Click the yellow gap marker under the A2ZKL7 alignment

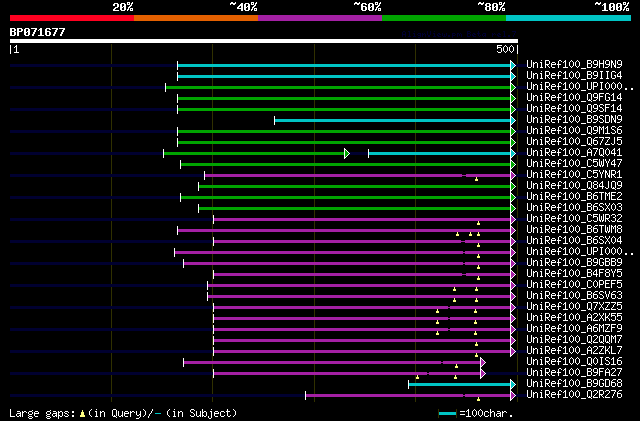[x=476, y=355]
